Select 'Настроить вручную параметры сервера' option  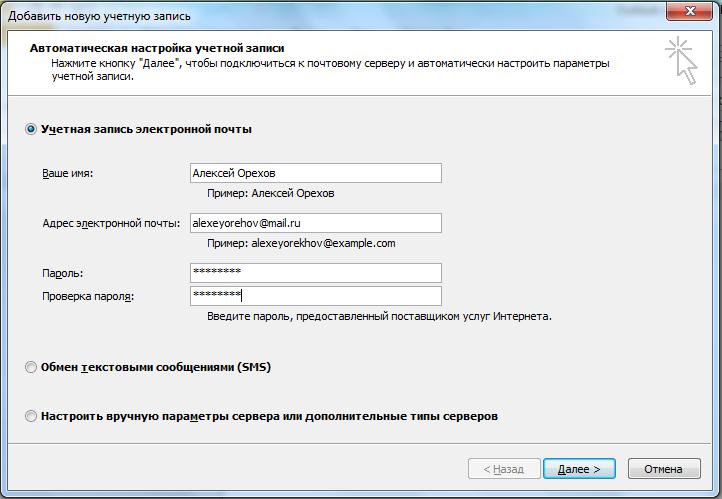[32, 416]
